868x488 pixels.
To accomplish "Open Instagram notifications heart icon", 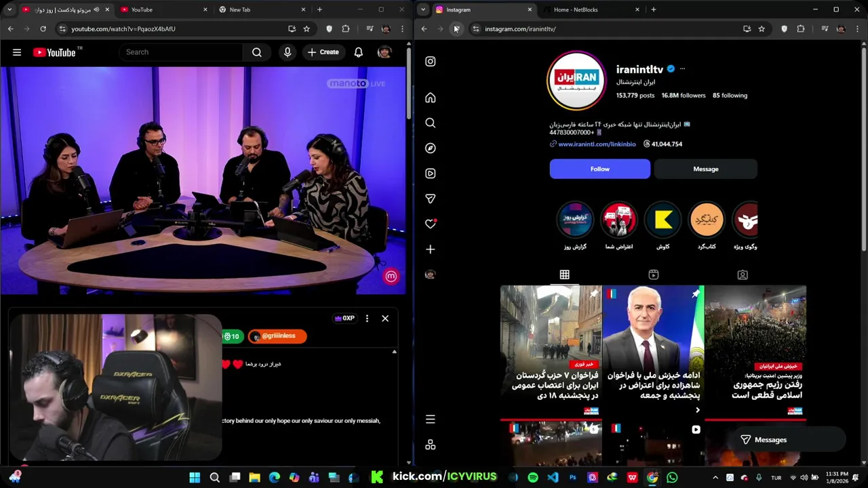I will tap(430, 224).
